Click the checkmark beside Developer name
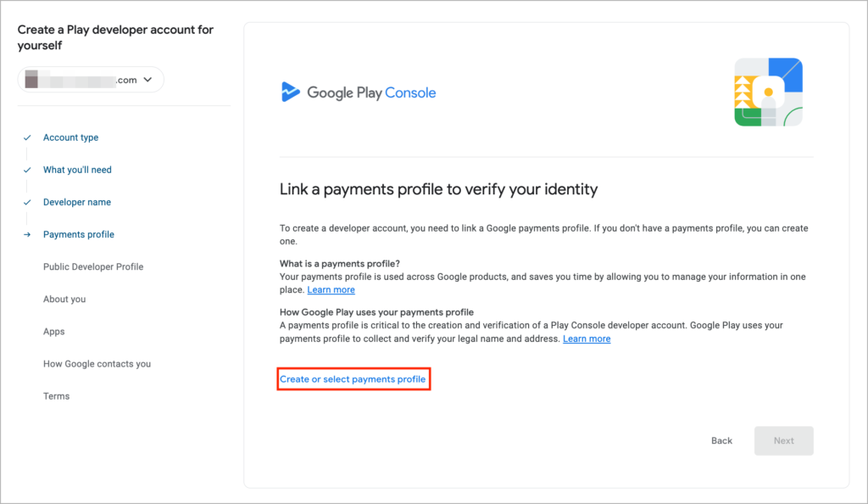 pos(27,202)
